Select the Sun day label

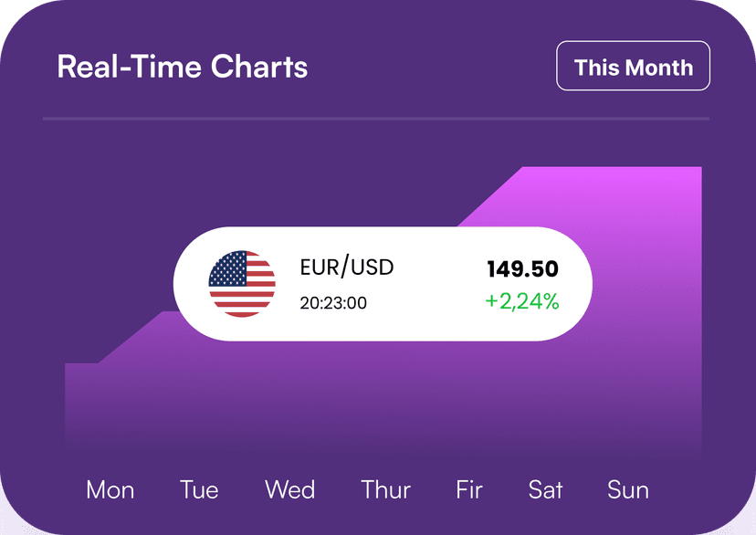628,489
